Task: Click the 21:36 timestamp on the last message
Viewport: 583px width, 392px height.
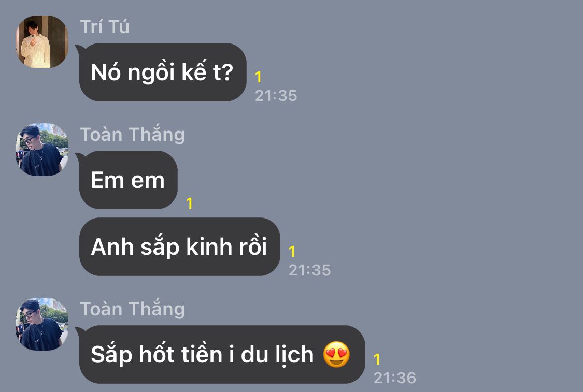Action: click(x=395, y=378)
